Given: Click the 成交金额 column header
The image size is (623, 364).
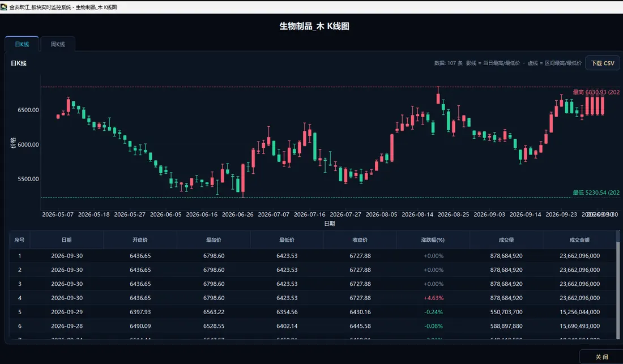Looking at the screenshot, I should [579, 240].
